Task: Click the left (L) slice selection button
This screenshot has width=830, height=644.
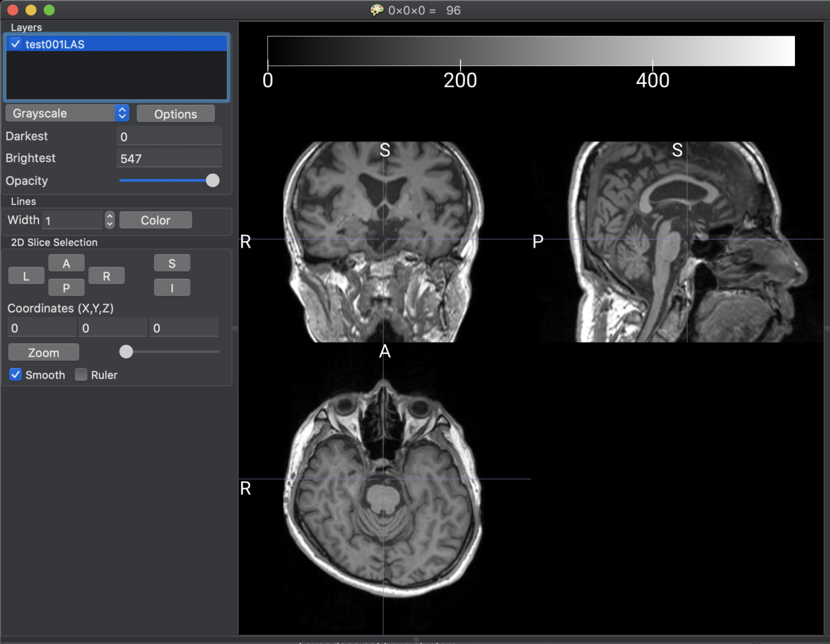Action: click(26, 276)
